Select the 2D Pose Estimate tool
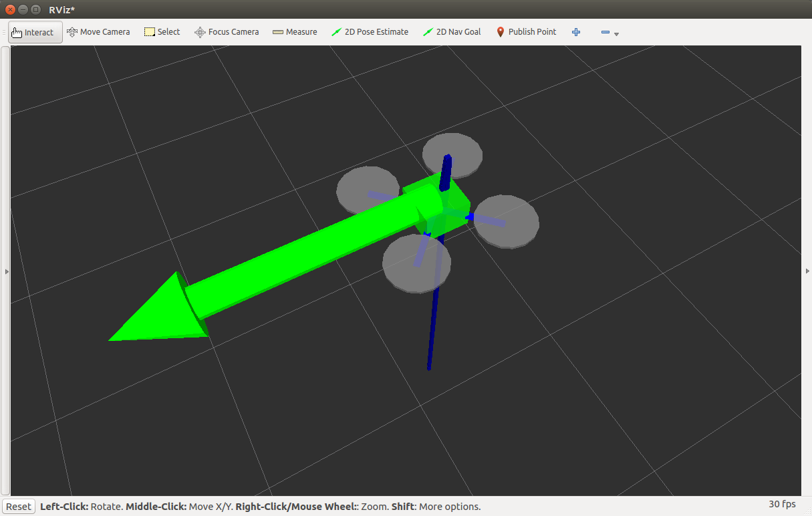 tap(370, 32)
